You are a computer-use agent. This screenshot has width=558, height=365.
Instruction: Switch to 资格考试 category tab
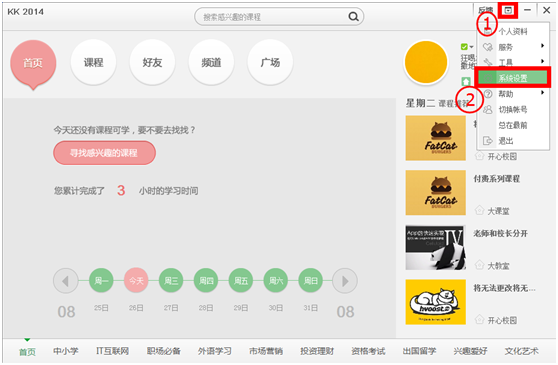368,351
